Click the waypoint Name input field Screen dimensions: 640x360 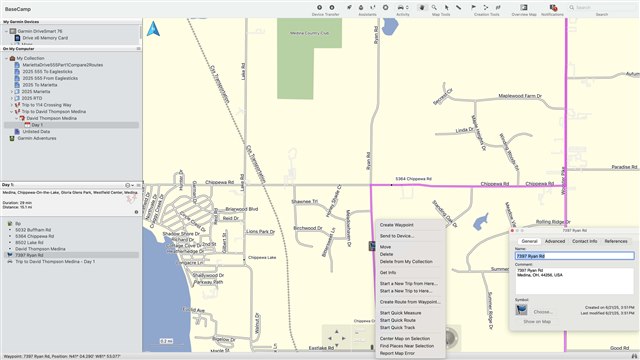574,256
